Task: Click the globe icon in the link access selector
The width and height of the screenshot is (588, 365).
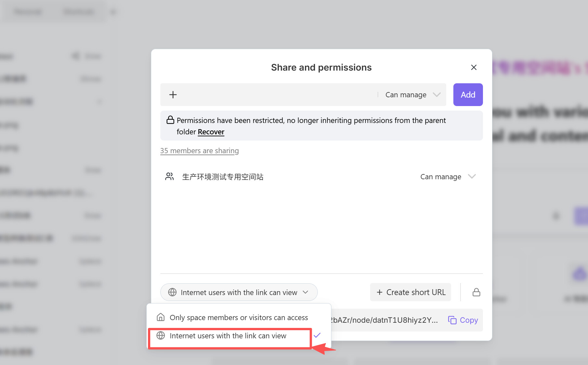Action: tap(172, 292)
